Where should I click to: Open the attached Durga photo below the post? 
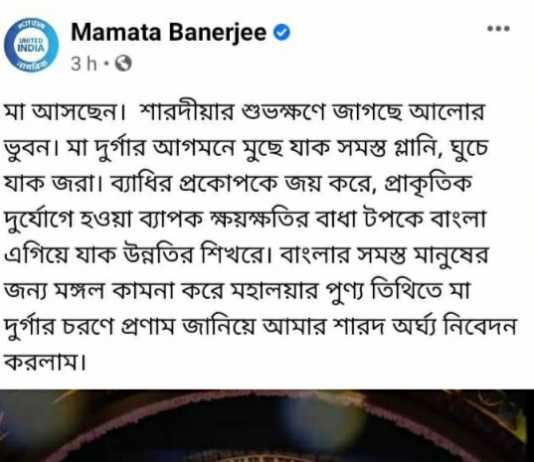pyautogui.click(x=267, y=426)
